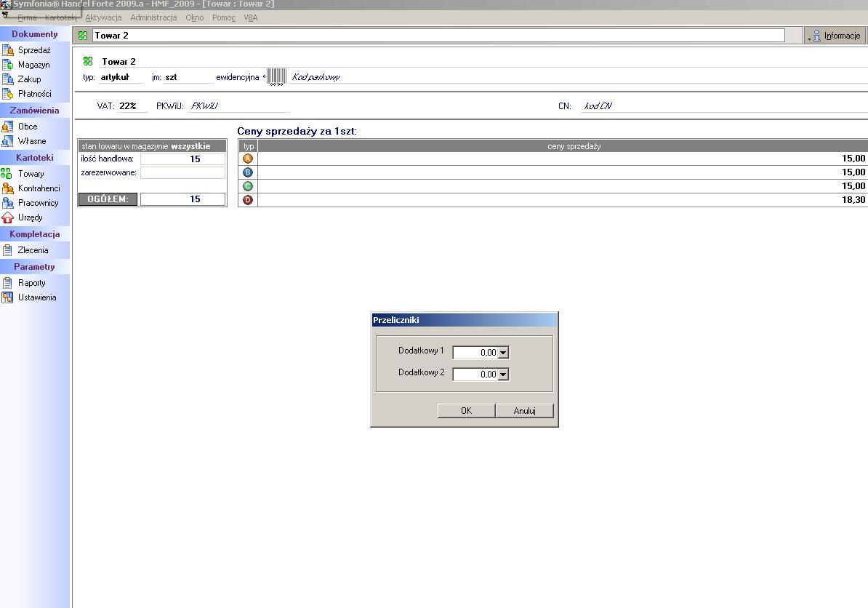Image resolution: width=868 pixels, height=608 pixels.
Task: Click the ilość handlowa value 15
Action: 183,159
